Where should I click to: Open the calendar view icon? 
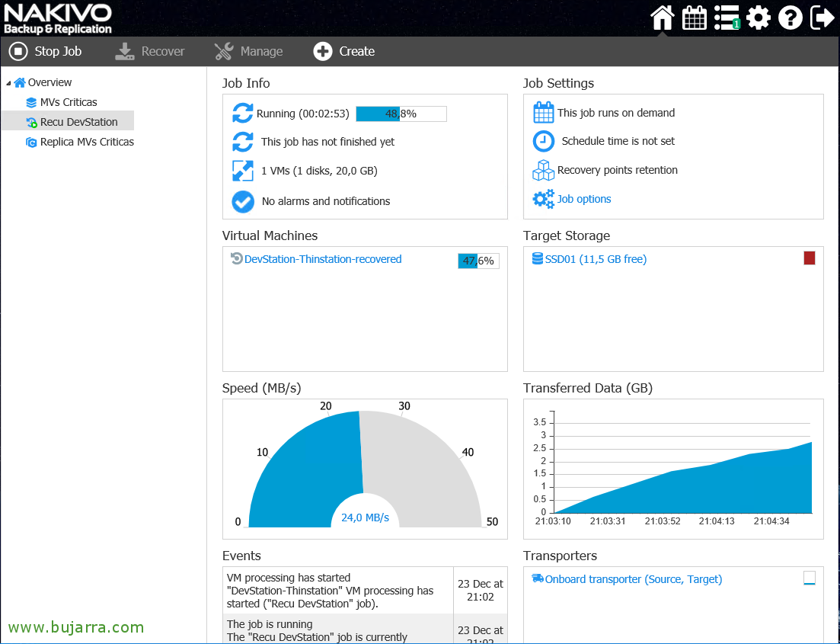pos(695,18)
